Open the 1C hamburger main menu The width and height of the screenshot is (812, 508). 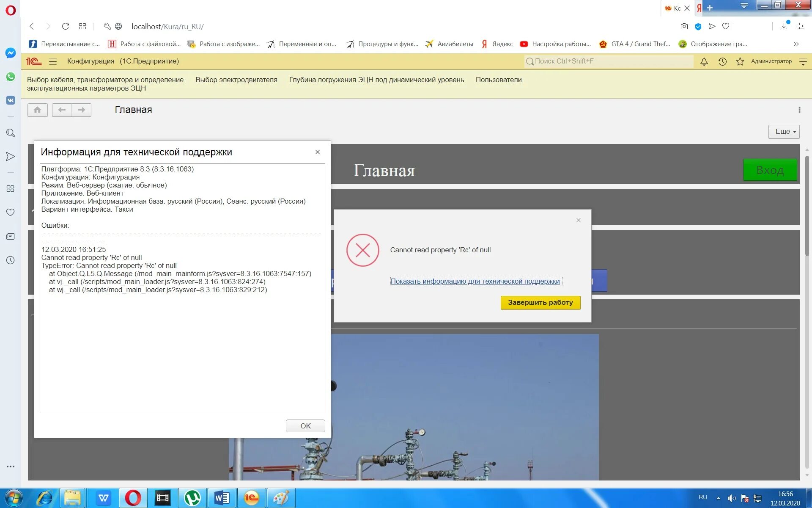click(x=53, y=61)
